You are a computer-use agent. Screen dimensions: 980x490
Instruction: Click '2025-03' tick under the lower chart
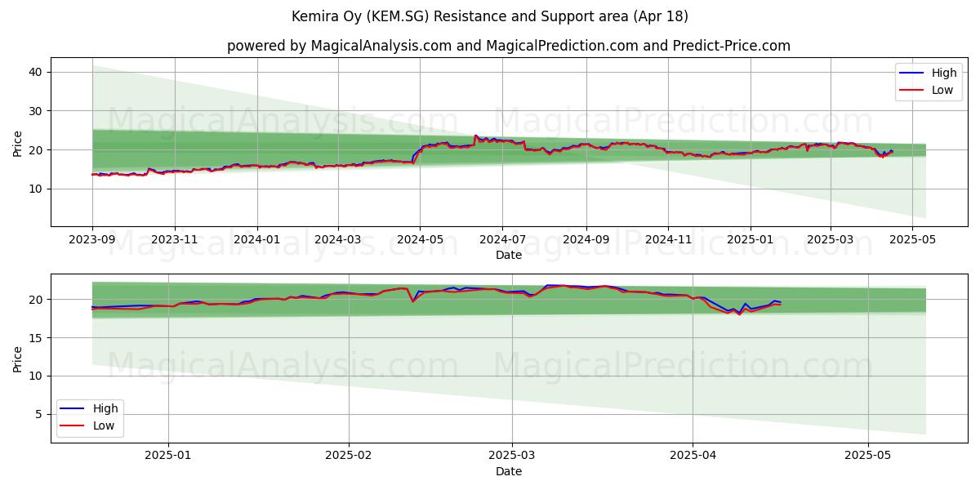[x=512, y=457]
